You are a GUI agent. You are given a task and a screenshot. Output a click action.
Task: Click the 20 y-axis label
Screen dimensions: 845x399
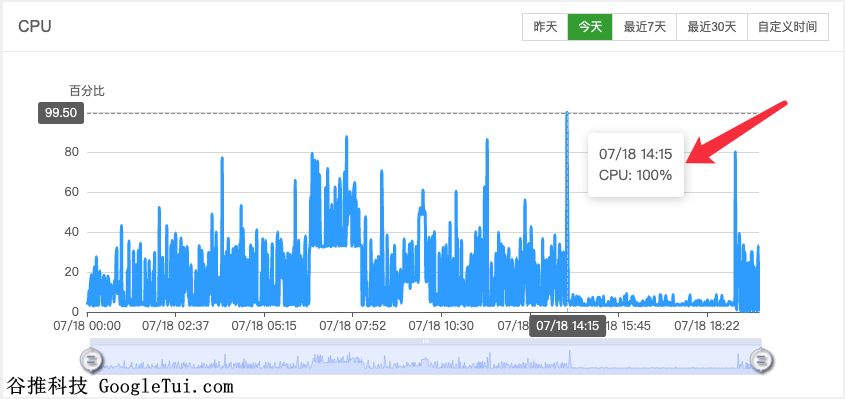[72, 272]
